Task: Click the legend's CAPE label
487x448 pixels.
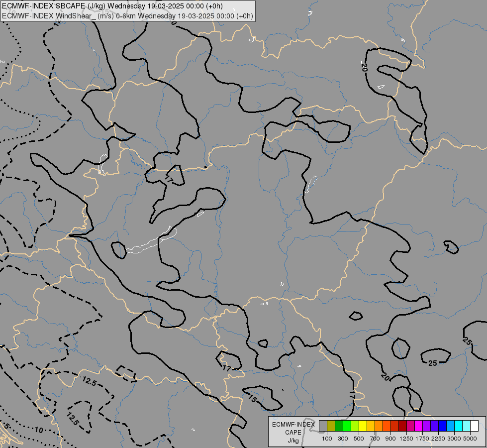Action: point(293,433)
